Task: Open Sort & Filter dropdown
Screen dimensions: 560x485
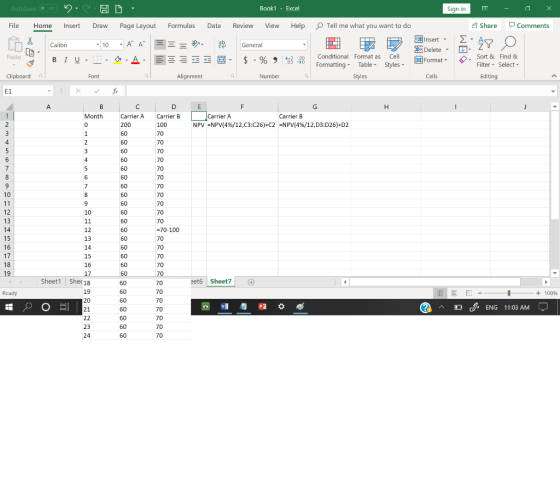Action: [x=485, y=52]
